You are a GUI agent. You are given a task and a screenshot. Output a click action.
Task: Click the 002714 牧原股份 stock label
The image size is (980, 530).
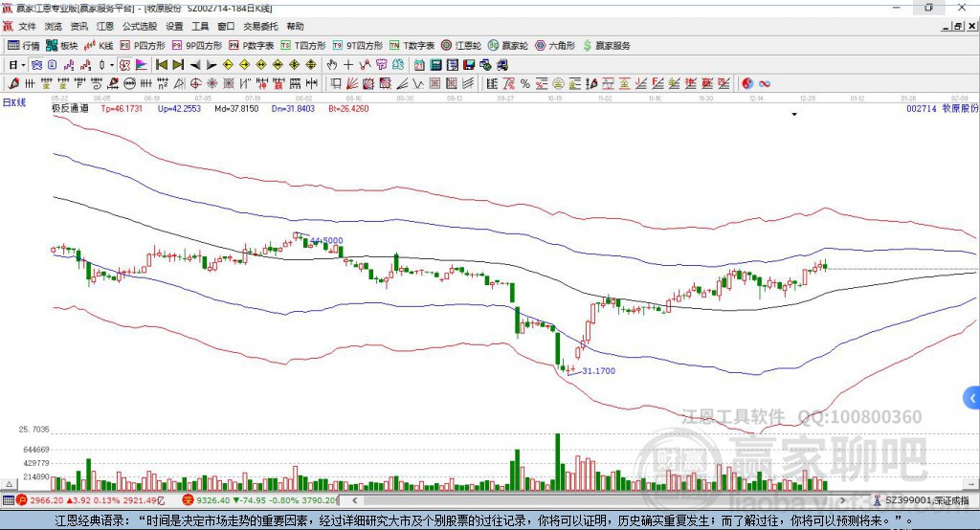943,109
